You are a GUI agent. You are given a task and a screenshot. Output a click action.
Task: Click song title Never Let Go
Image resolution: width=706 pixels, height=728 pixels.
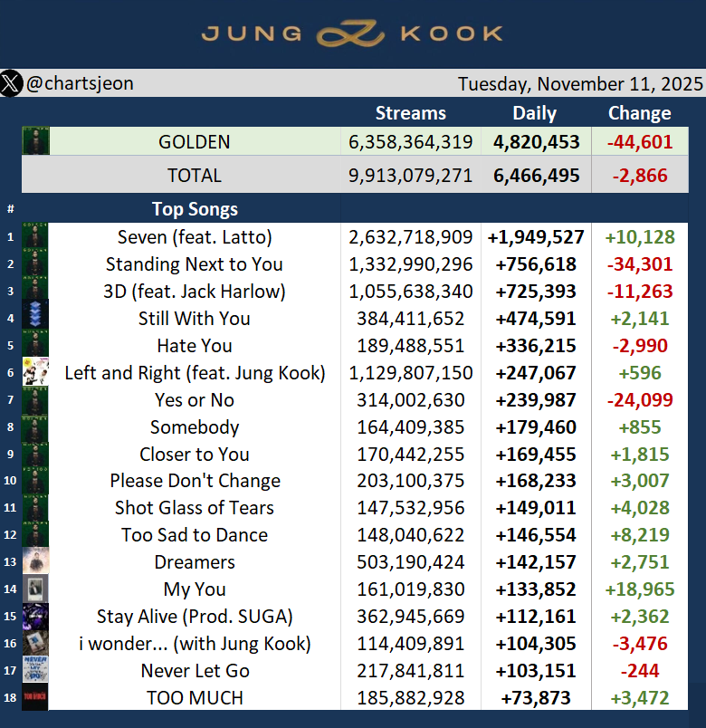pos(195,671)
